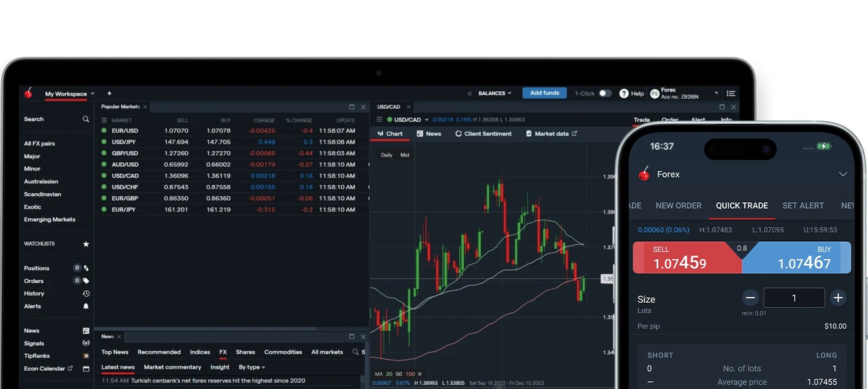Click the lot size input field on the phone
The width and height of the screenshot is (868, 389).
click(x=794, y=298)
